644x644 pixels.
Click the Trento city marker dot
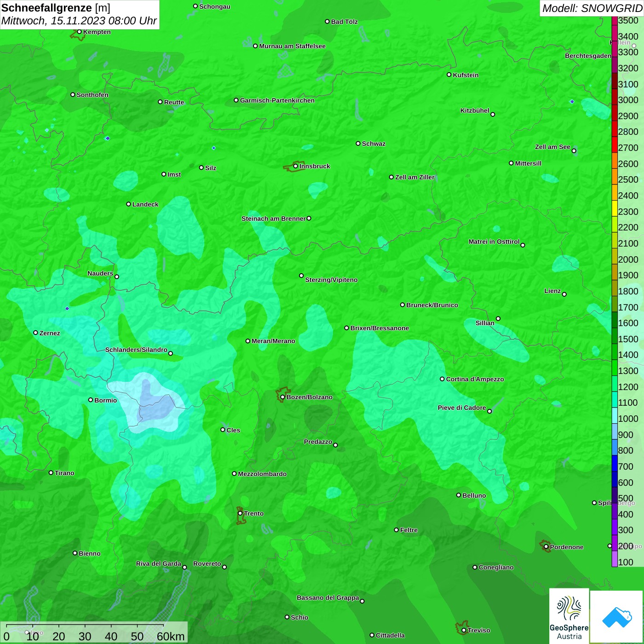[x=240, y=513]
